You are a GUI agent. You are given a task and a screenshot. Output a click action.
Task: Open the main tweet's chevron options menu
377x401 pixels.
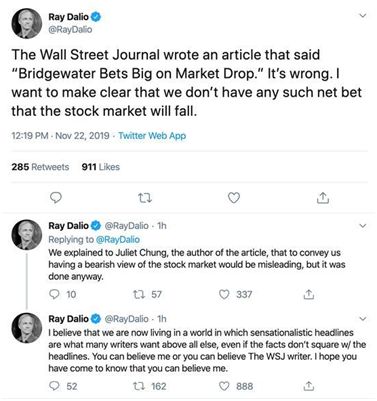363,15
